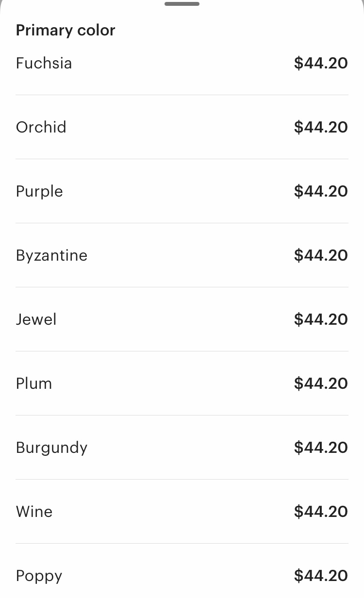Tap the bottom sheet drag handle
Screen dimensions: 364x598
pos(182,4)
